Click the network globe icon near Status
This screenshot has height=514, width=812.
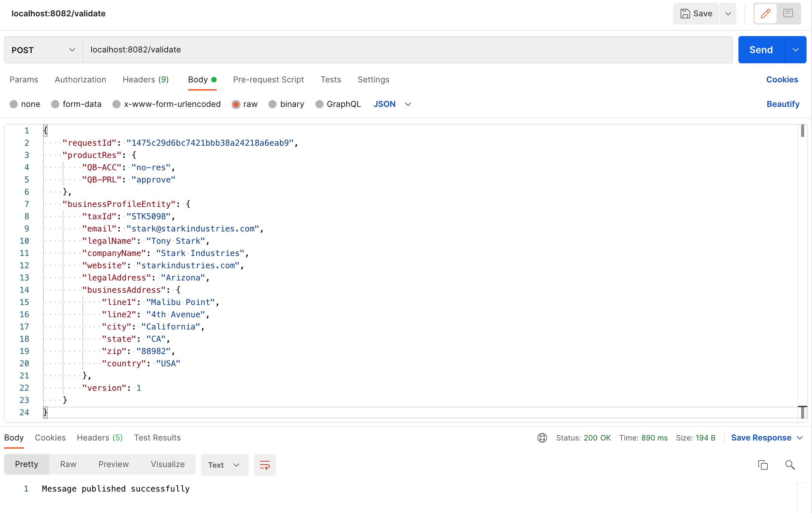pyautogui.click(x=542, y=438)
